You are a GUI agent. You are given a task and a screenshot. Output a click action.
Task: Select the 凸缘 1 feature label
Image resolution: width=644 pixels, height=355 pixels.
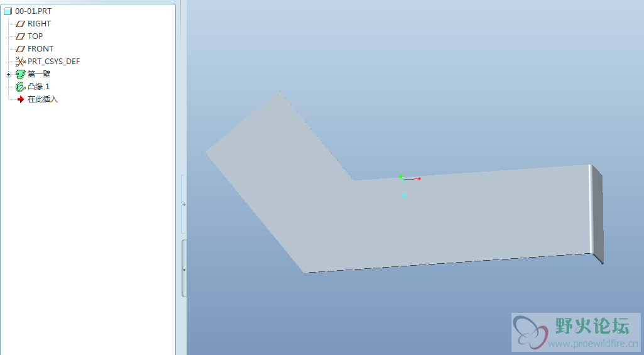click(x=38, y=86)
